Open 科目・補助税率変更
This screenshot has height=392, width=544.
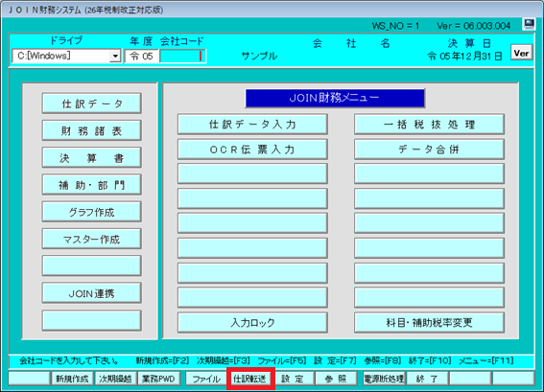[x=429, y=323]
